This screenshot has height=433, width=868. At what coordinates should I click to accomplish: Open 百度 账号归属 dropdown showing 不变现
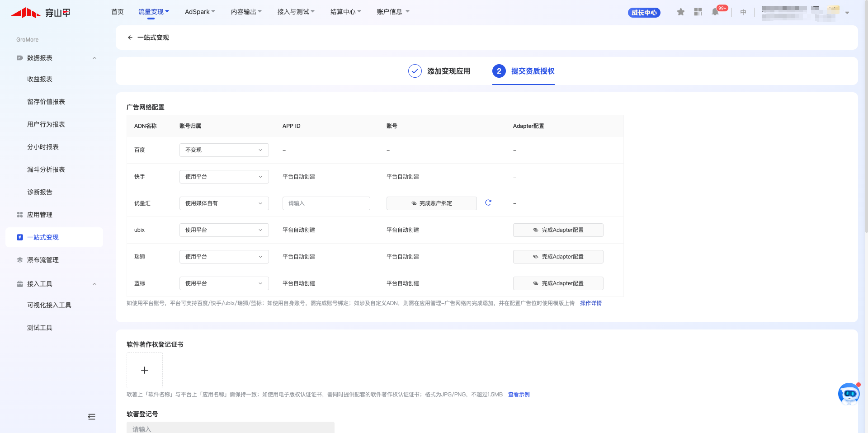(x=224, y=150)
